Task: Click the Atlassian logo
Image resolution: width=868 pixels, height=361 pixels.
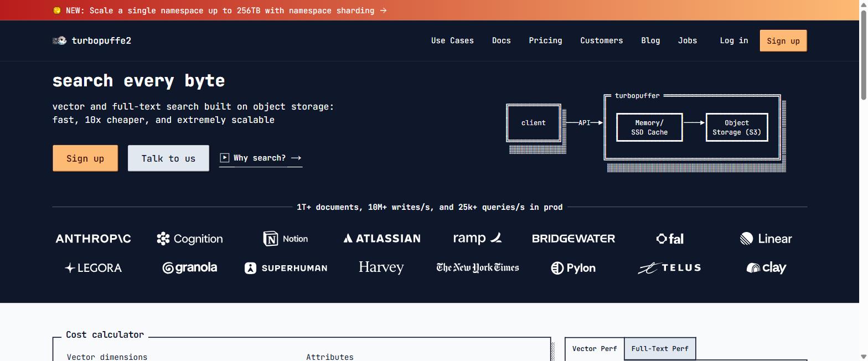Action: pos(381,239)
